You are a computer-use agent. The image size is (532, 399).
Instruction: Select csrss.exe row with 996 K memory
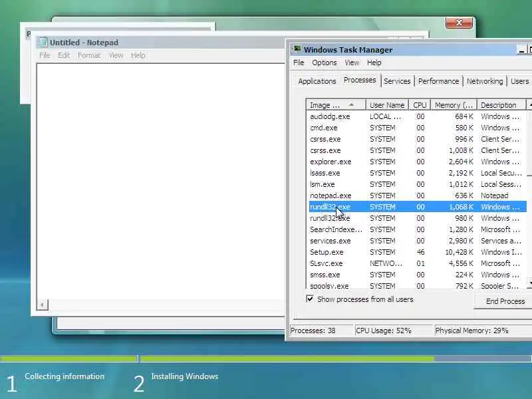418,139
